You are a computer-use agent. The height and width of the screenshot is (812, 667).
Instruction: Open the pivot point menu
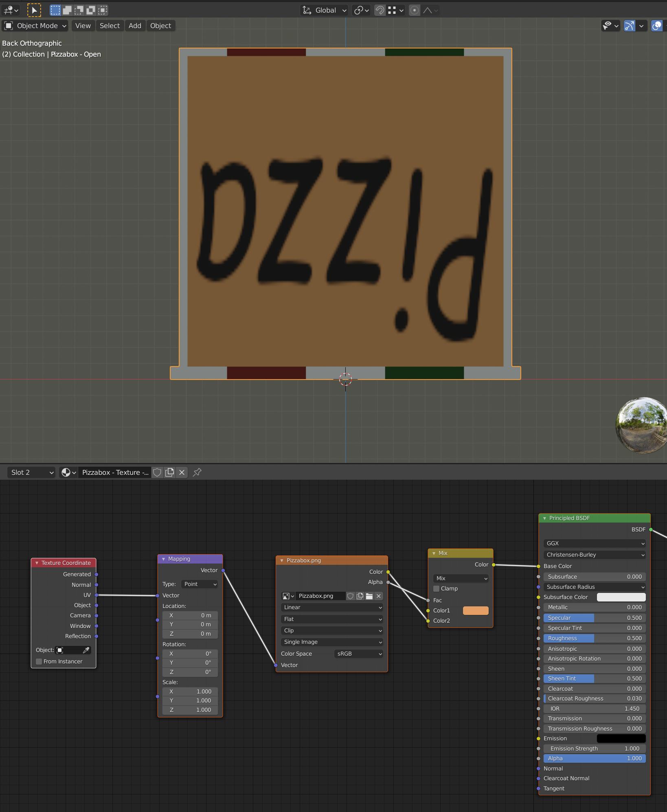[x=361, y=10]
